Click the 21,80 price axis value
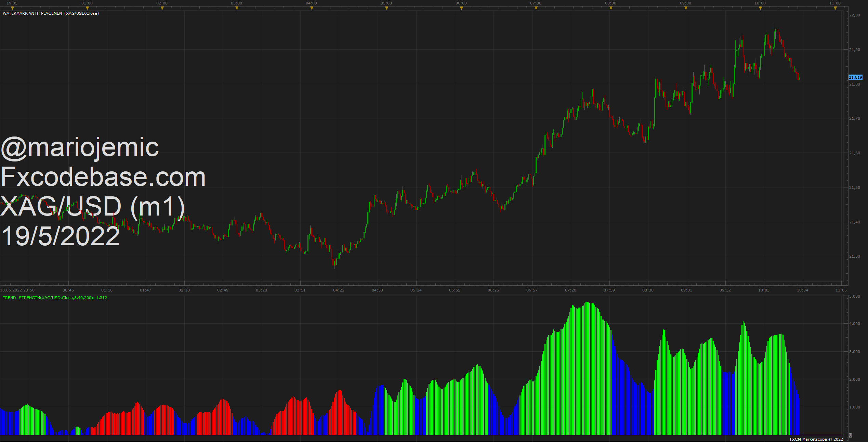Image resolution: width=868 pixels, height=442 pixels. [x=855, y=84]
